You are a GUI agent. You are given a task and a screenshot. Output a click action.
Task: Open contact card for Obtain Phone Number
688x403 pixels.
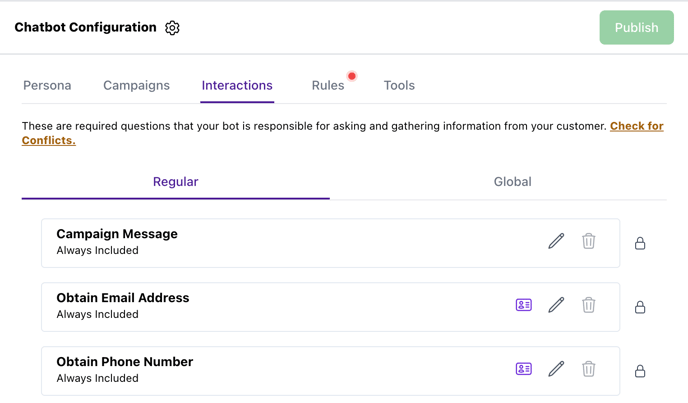tap(524, 369)
